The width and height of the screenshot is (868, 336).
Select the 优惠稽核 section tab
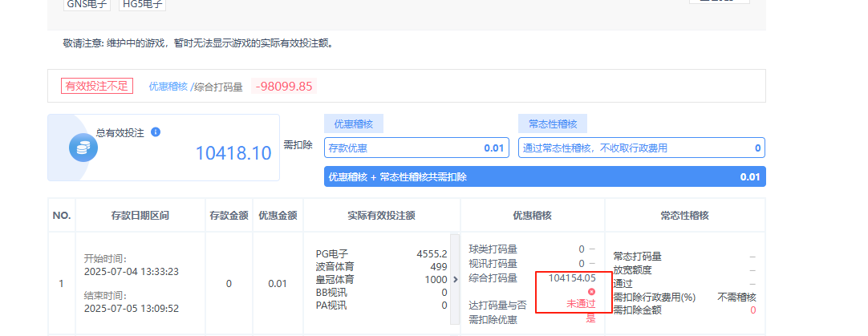pyautogui.click(x=354, y=123)
